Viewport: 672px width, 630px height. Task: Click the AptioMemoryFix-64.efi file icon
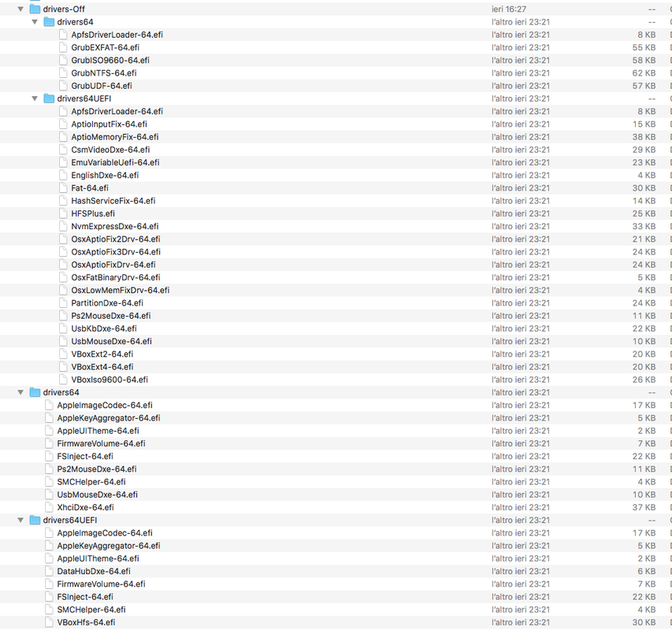[x=64, y=137]
